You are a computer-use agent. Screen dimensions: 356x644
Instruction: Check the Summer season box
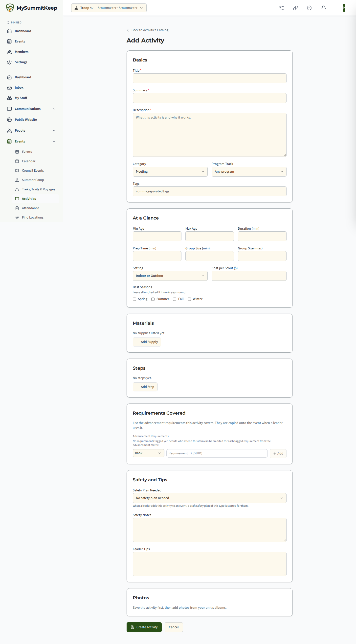[153, 299]
